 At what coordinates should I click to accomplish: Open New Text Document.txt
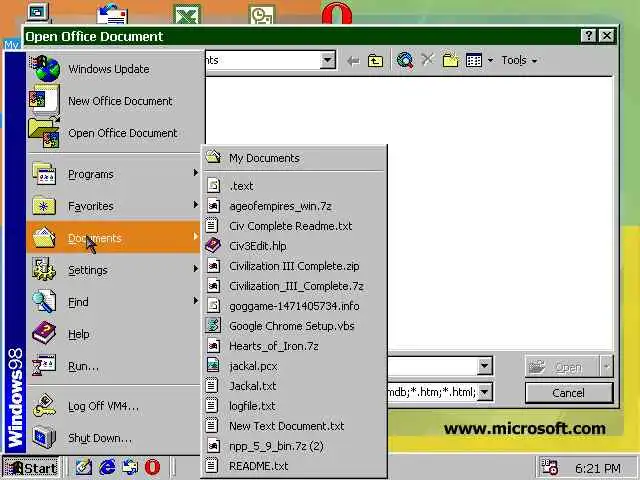point(294,426)
